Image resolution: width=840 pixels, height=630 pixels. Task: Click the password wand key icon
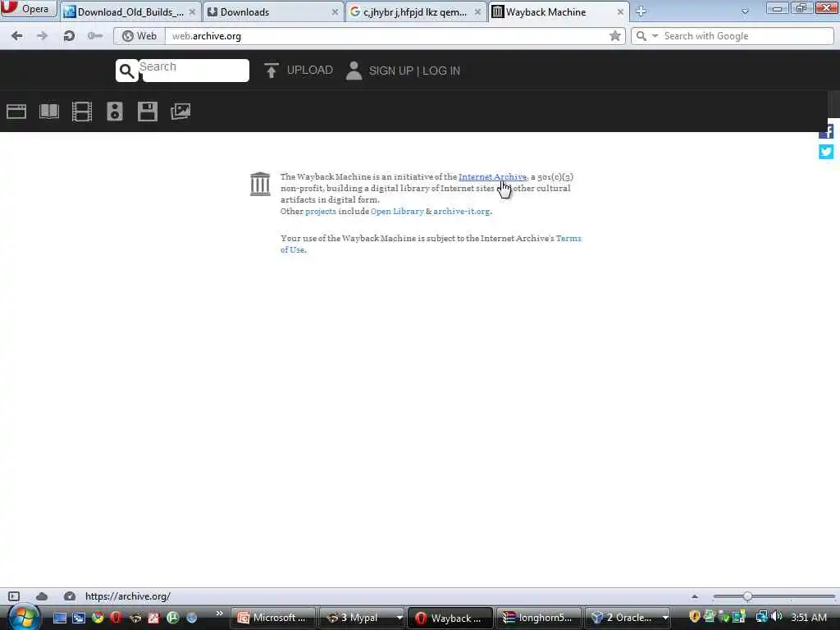coord(95,36)
